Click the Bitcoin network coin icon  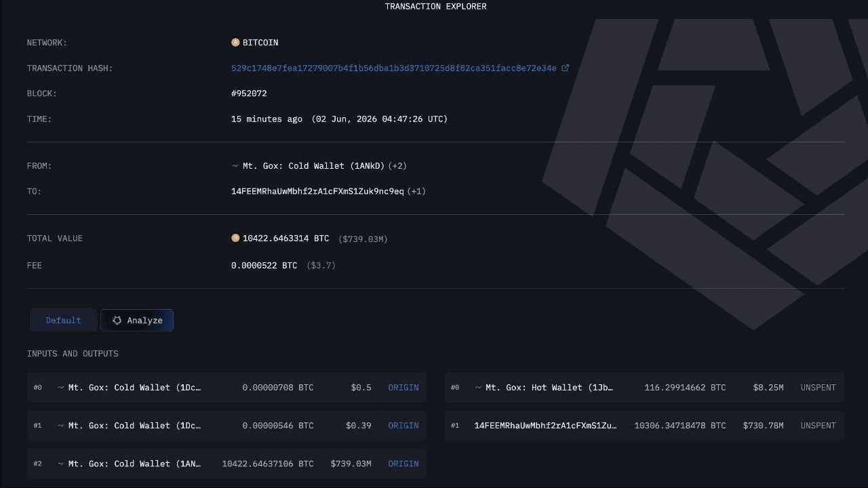[235, 43]
